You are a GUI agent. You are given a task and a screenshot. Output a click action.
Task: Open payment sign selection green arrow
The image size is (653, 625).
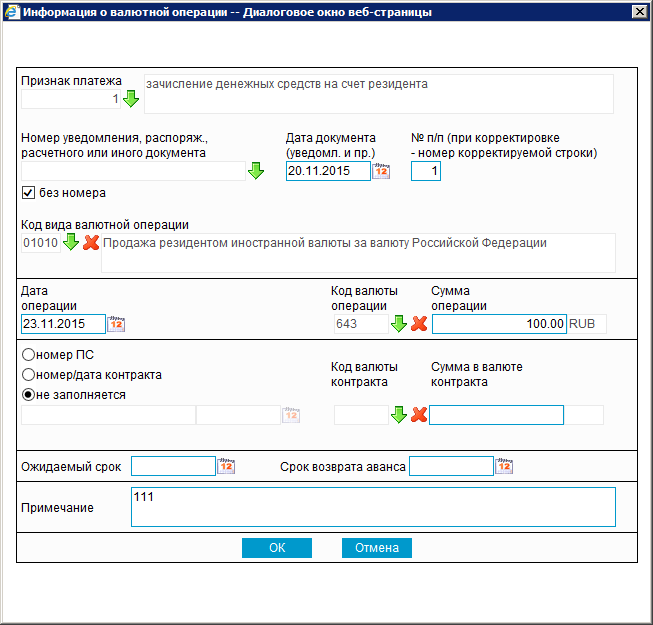coord(131,99)
